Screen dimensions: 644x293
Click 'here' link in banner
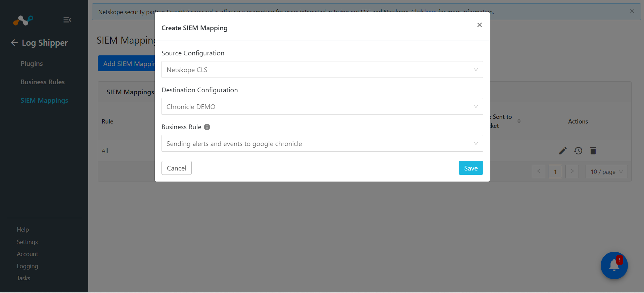431,11
